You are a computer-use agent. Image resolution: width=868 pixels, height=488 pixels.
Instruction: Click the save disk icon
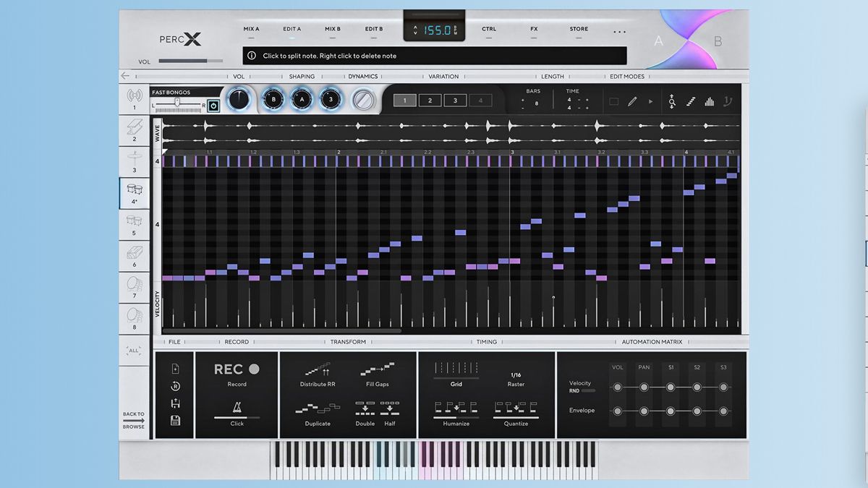point(175,421)
